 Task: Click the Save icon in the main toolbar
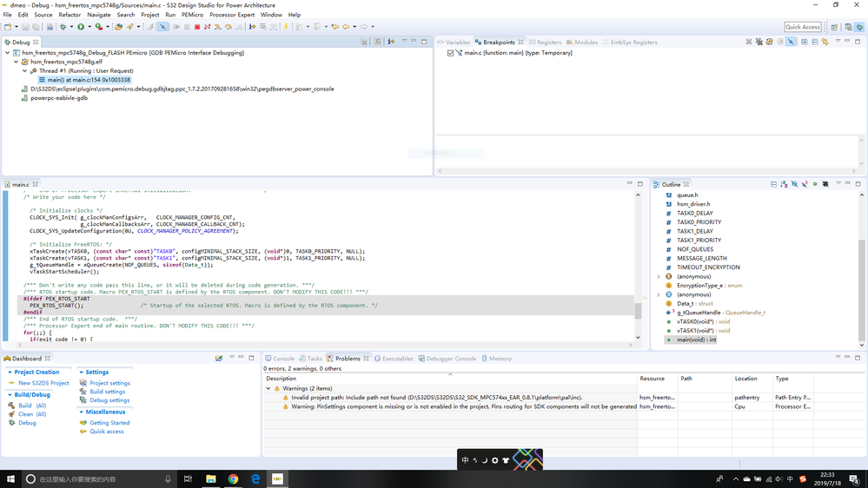coord(25,27)
